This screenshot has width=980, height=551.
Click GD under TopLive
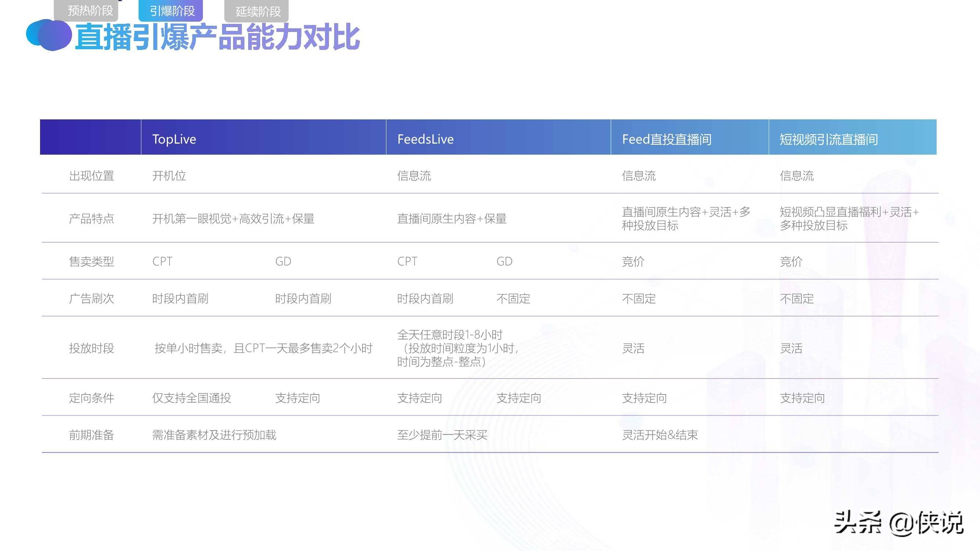click(x=283, y=261)
